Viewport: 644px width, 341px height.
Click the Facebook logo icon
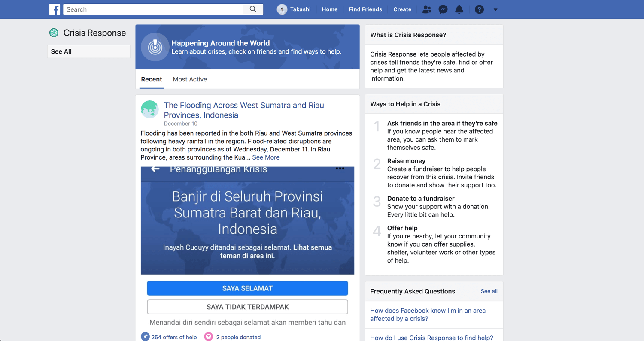(x=55, y=9)
